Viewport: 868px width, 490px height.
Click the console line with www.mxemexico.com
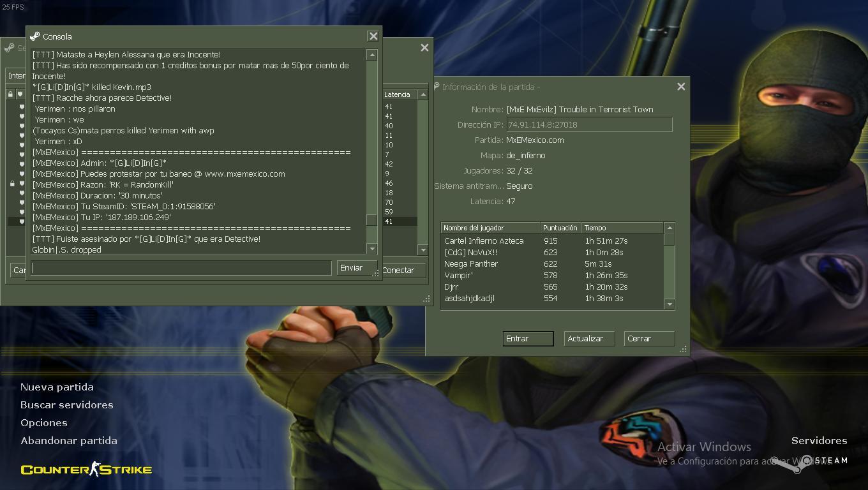159,174
